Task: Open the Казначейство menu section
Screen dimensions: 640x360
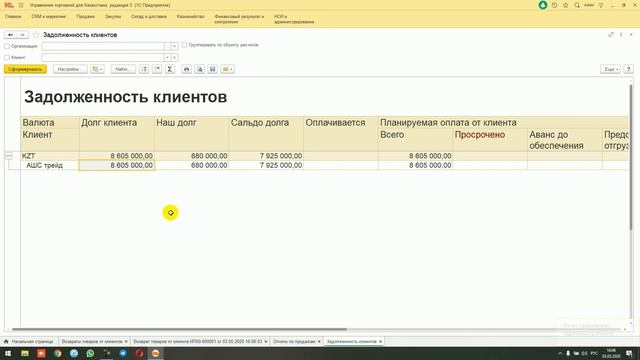Action: pyautogui.click(x=191, y=17)
